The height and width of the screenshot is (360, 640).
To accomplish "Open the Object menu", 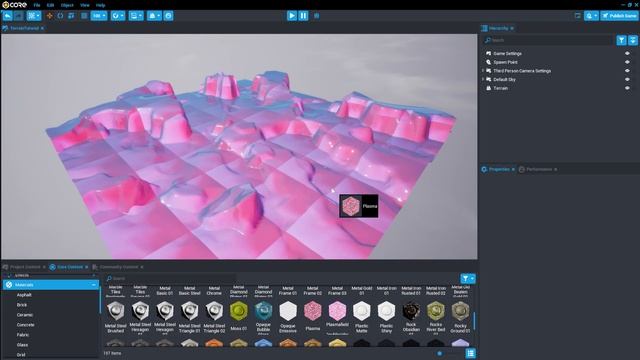I will [67, 5].
